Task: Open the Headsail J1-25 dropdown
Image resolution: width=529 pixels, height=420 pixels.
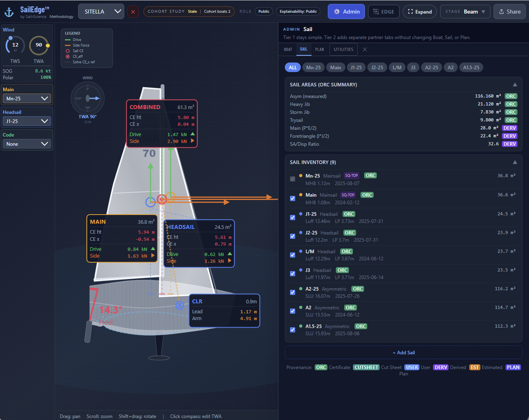Action: [27, 121]
